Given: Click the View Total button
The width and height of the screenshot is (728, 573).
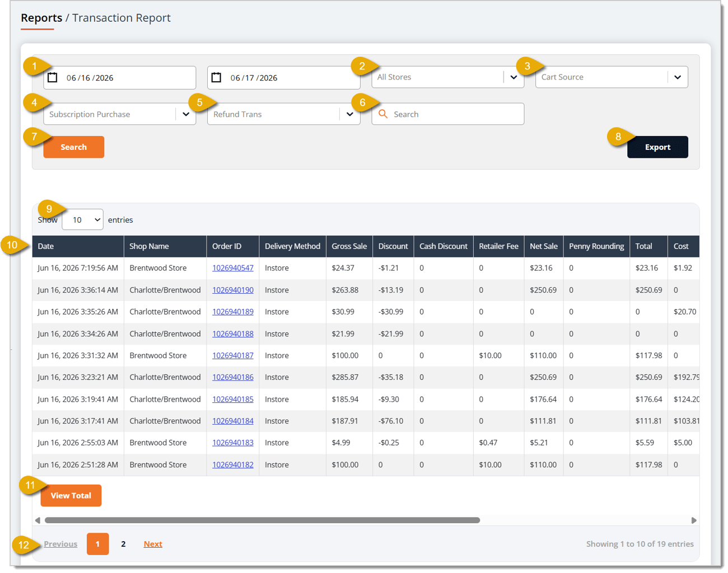Looking at the screenshot, I should point(71,496).
